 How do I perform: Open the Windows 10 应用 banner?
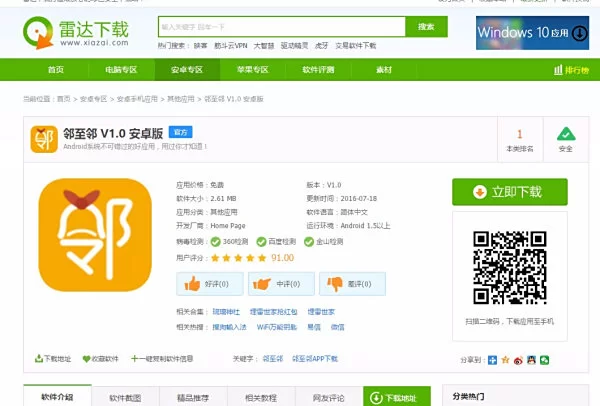click(x=532, y=33)
